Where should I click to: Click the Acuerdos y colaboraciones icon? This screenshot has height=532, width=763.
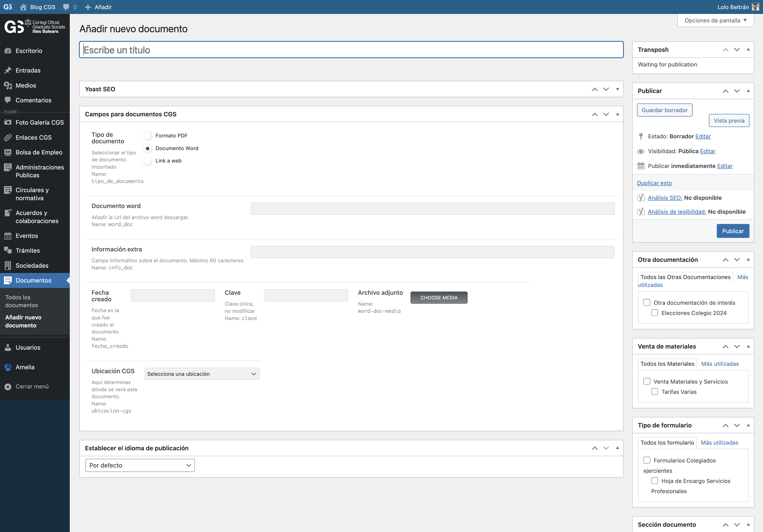[8, 213]
